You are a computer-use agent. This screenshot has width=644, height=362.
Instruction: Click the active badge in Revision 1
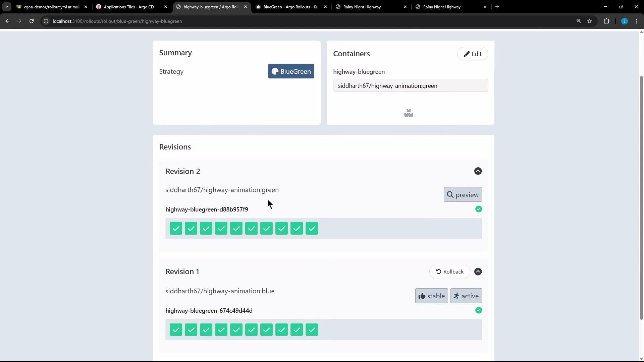pyautogui.click(x=466, y=296)
